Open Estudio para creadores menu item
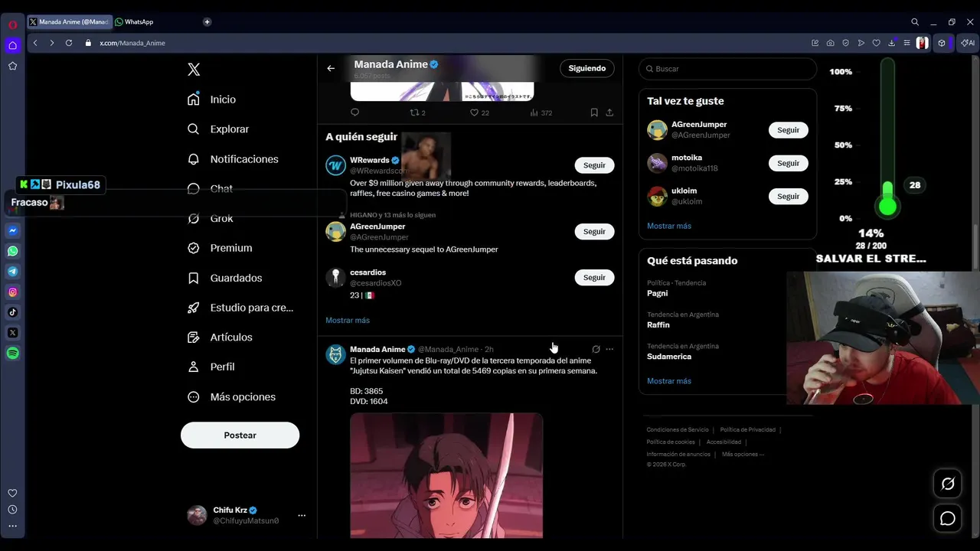Viewport: 980px width, 551px height. click(240, 308)
